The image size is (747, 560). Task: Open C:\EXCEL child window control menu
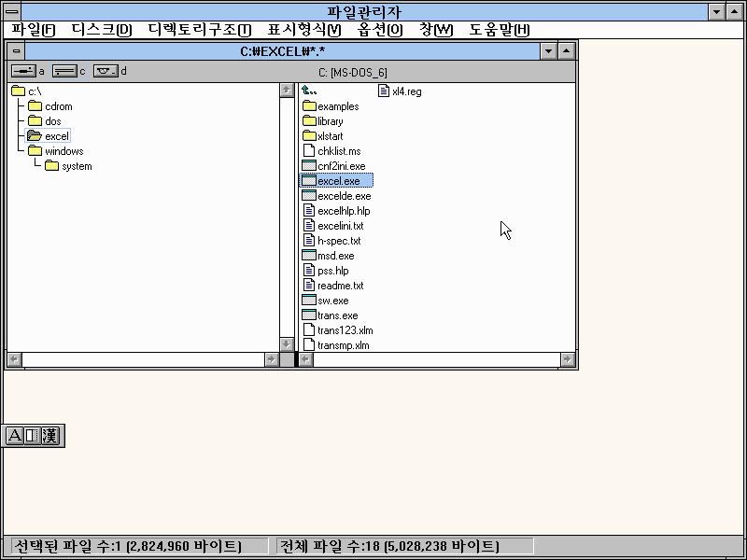pos(16,51)
